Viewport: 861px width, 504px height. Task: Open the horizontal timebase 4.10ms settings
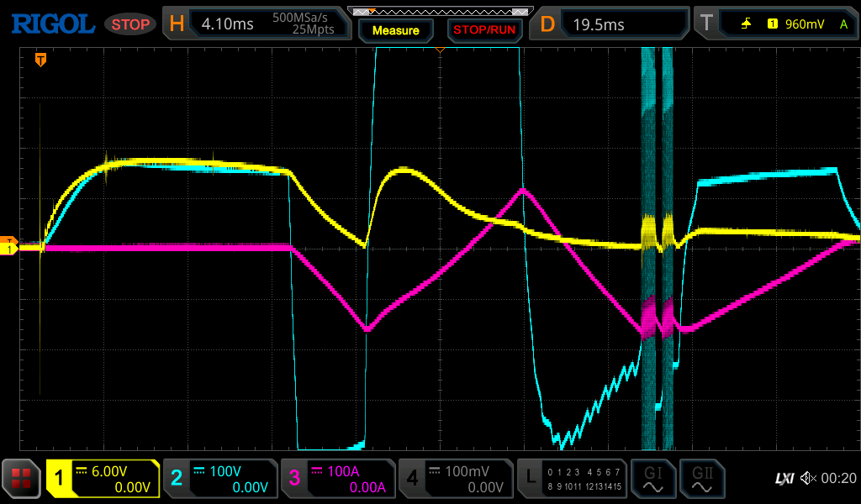[x=256, y=24]
